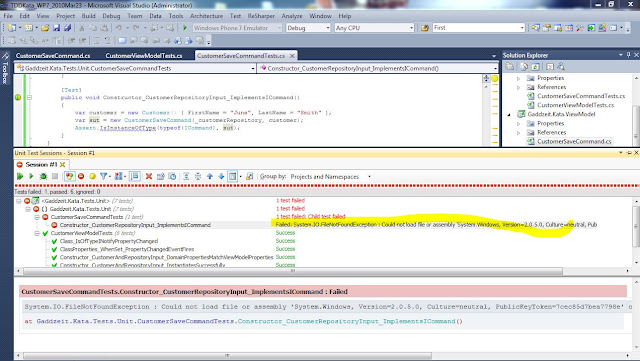Collapse the method outlining in editor

pyautogui.click(x=29, y=98)
